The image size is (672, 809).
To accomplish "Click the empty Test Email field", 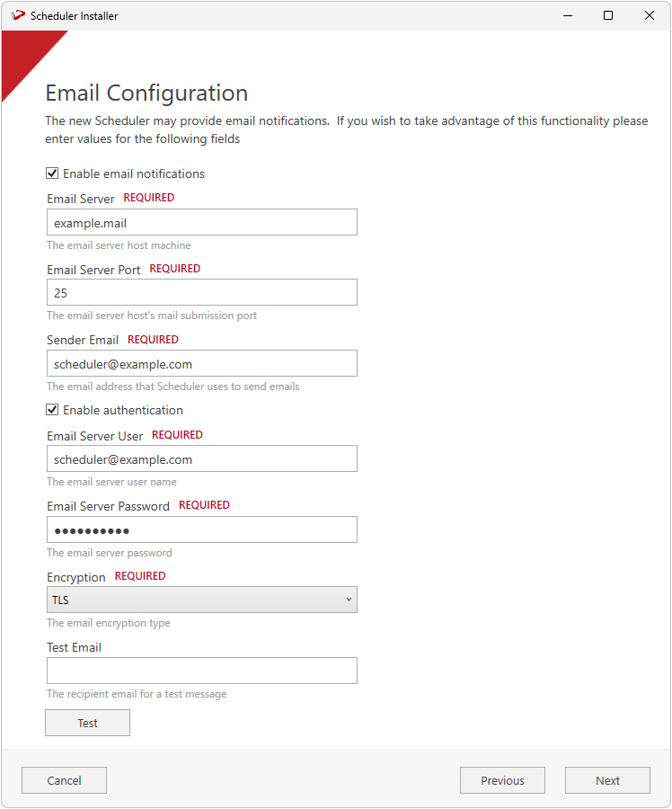I will (201, 671).
